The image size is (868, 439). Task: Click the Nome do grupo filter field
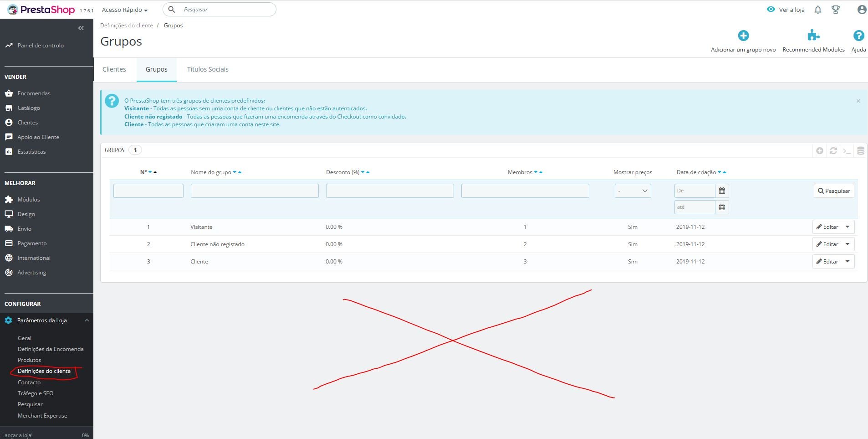pos(255,191)
